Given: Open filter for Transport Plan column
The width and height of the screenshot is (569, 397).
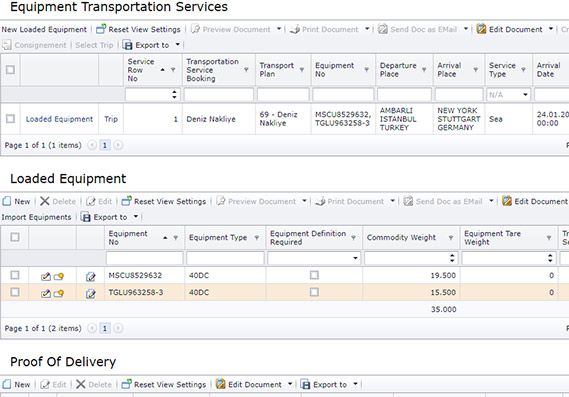Looking at the screenshot, I should point(302,70).
